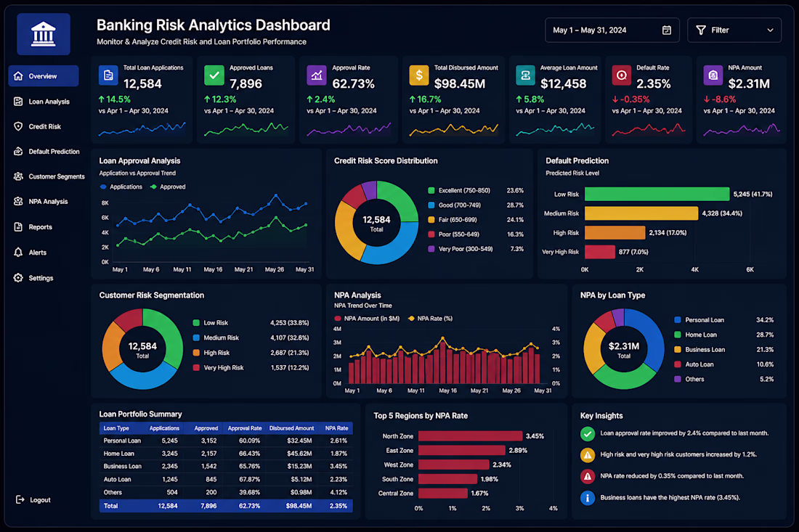Click the Very High Risk 1,537 (12.2%) value
The height and width of the screenshot is (532, 799).
pos(289,367)
